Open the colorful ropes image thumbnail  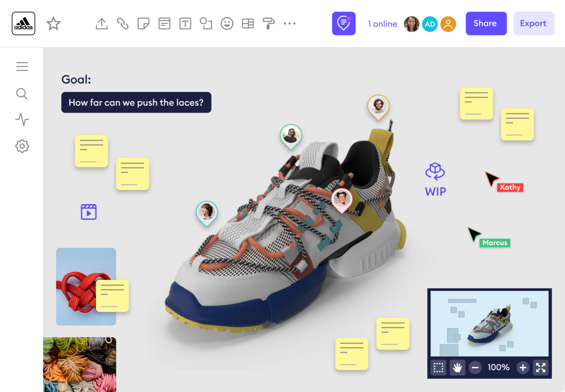coord(80,365)
